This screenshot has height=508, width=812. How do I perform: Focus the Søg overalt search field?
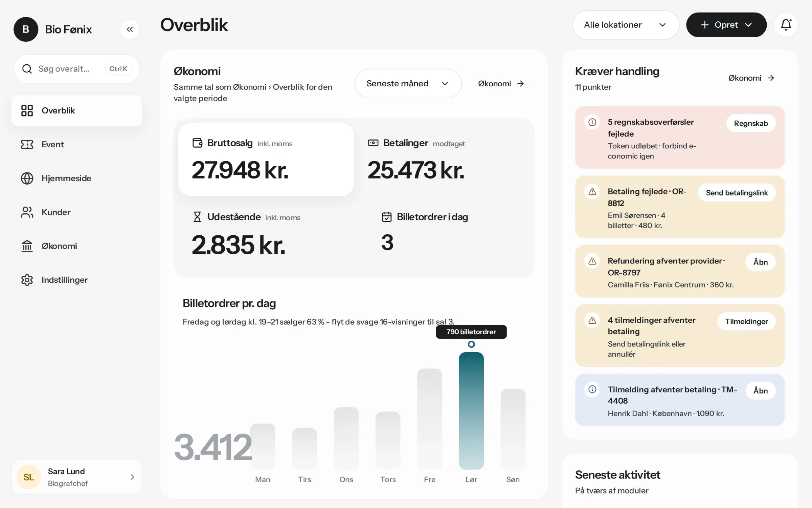coord(77,69)
